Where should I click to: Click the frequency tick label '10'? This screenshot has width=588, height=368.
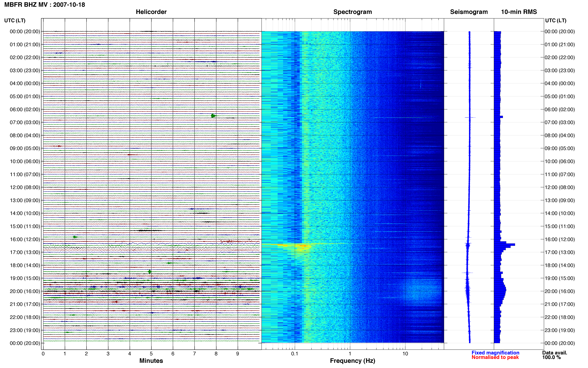tap(405, 354)
